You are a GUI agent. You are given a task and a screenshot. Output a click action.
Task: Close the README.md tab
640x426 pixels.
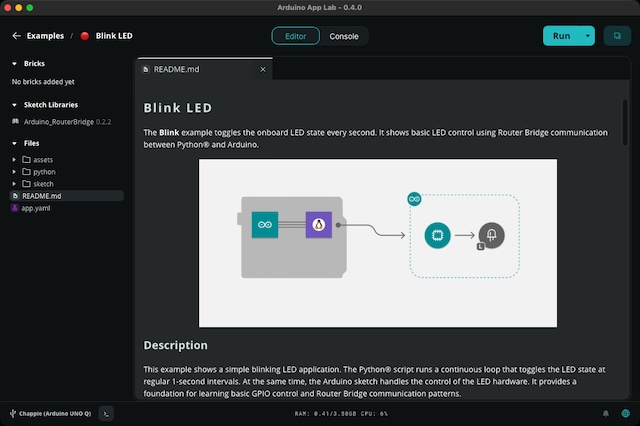[x=264, y=70]
